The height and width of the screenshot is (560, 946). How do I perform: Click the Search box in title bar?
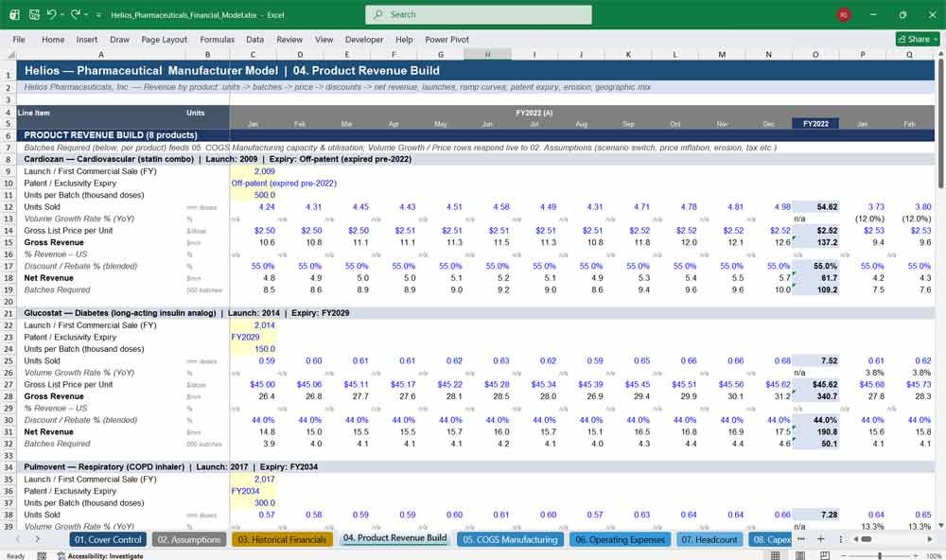tap(479, 14)
